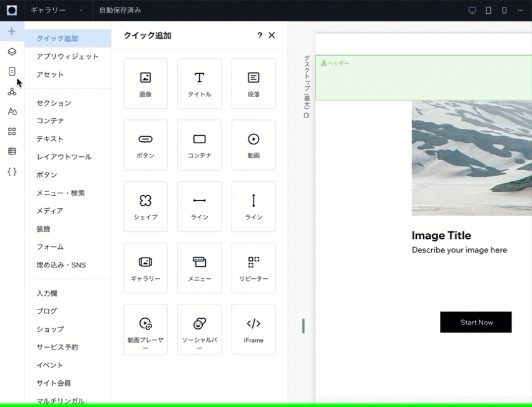
Task: Add an IFrame element
Action: [x=253, y=329]
